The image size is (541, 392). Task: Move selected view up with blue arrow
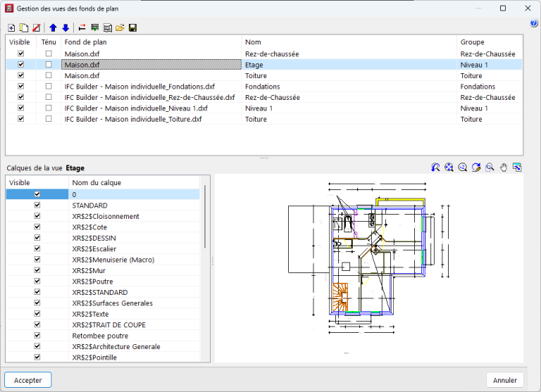pyautogui.click(x=53, y=28)
